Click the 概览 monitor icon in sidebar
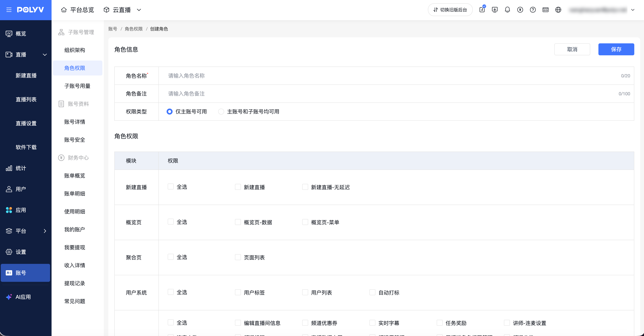The width and height of the screenshot is (644, 336). click(9, 33)
